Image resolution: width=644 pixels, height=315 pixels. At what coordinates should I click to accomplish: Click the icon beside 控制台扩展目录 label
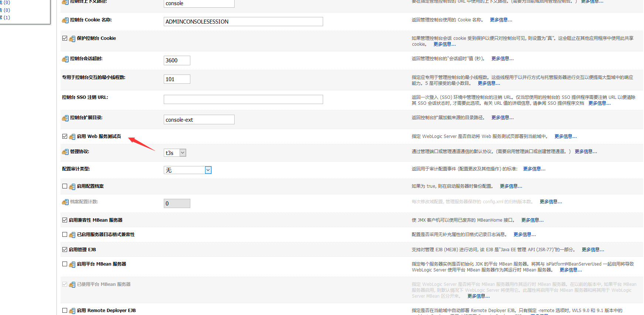click(x=65, y=118)
